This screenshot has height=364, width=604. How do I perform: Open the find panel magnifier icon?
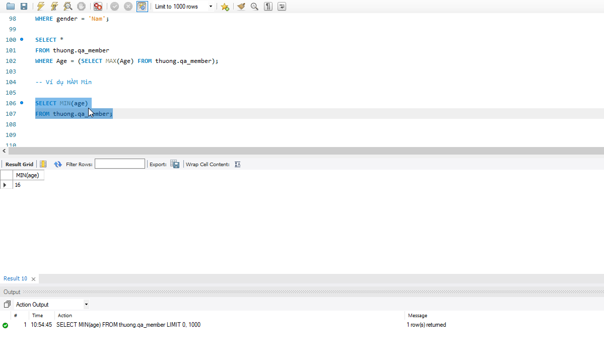click(254, 6)
